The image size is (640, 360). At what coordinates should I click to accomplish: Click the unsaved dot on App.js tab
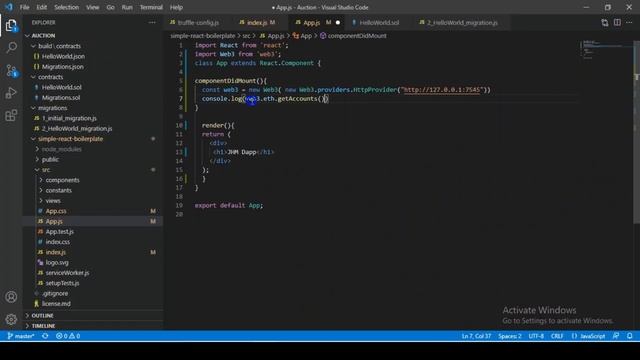(x=338, y=22)
